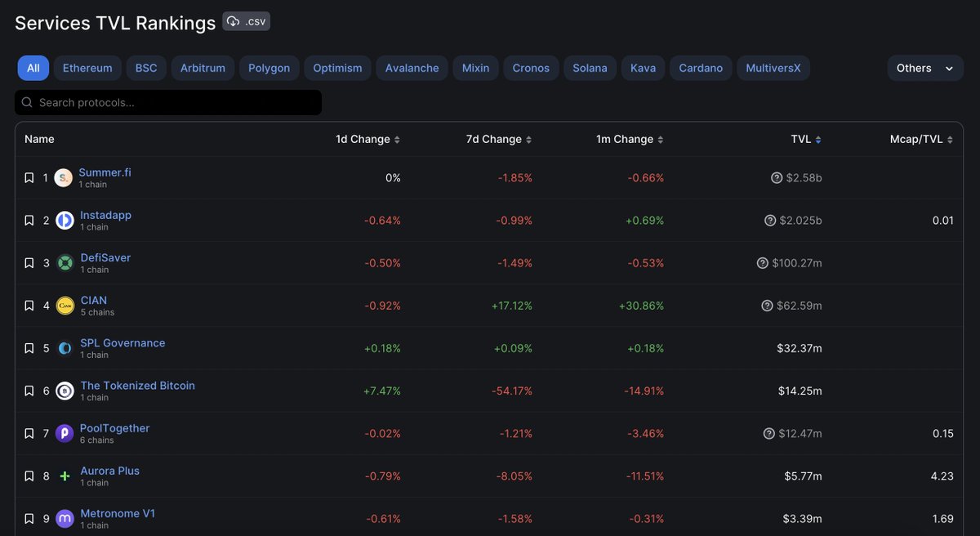This screenshot has height=536, width=980.
Task: Bookmark Metronome V1 protocol
Action: [29, 518]
